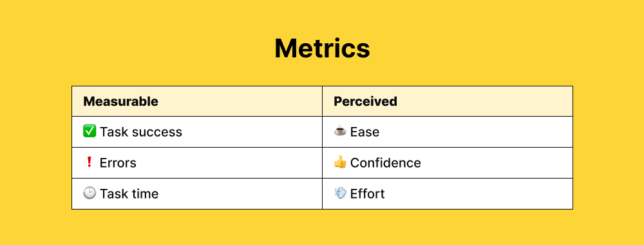Viewport: 644px width, 245px height.
Task: Click the clock emoji beside Task time
Action: click(90, 193)
